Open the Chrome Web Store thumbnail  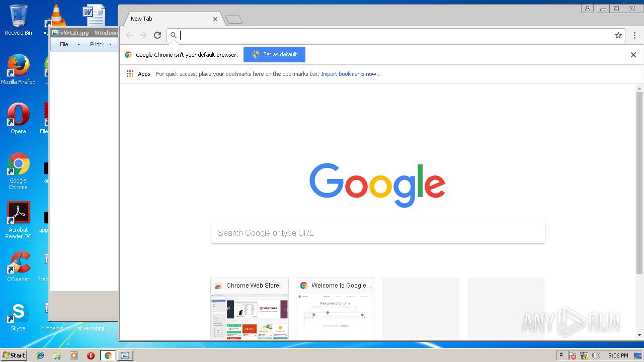tap(250, 308)
